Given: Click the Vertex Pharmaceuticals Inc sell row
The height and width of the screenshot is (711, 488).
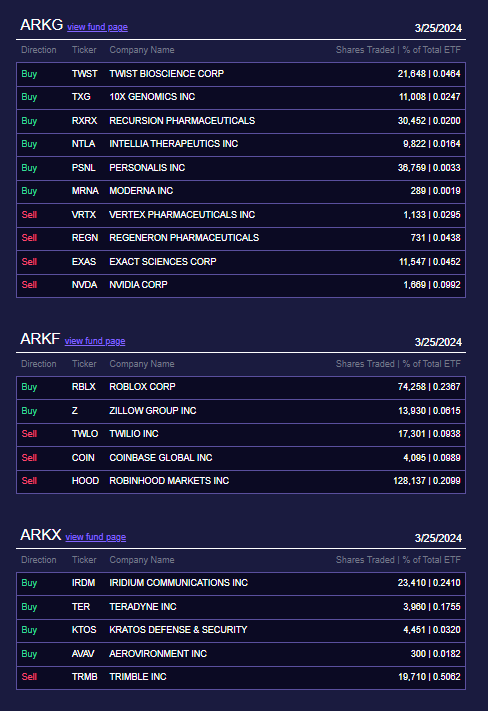Looking at the screenshot, I should pos(241,215).
